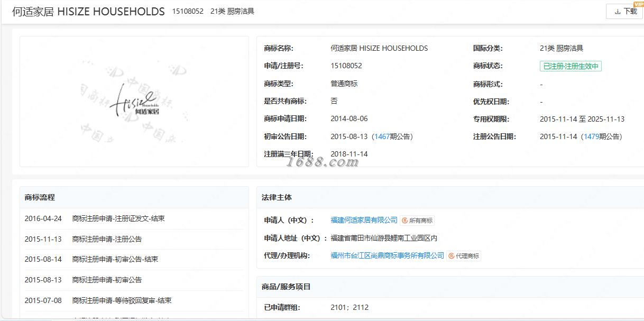Open applicant 福建何适家居有限公司 link
This screenshot has width=644, height=321.
click(364, 220)
